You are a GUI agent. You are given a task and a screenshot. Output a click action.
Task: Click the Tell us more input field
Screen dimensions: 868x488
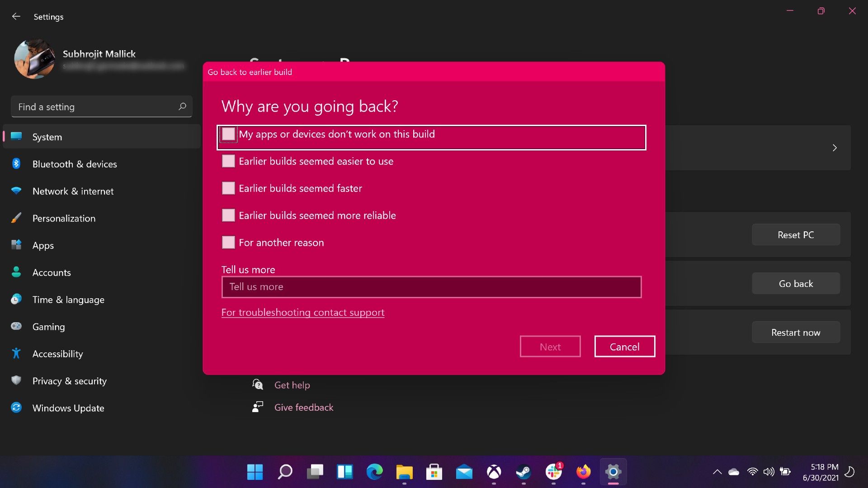(x=431, y=286)
